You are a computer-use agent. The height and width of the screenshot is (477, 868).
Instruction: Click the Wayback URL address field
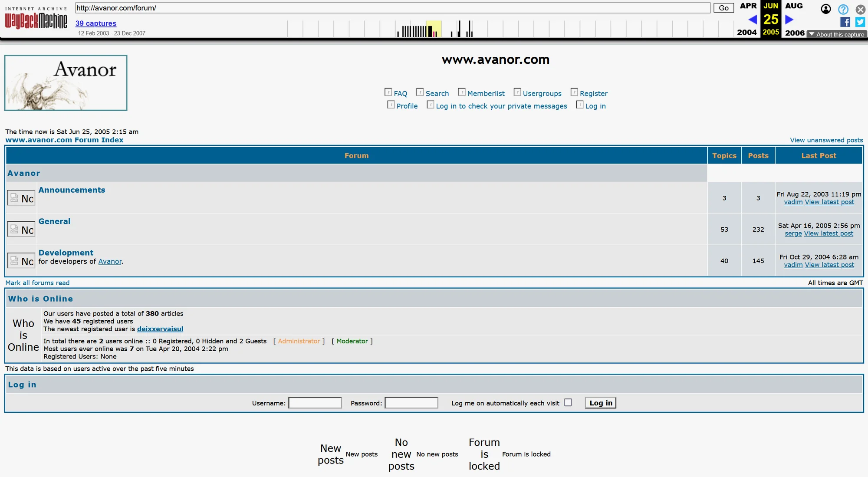point(392,8)
